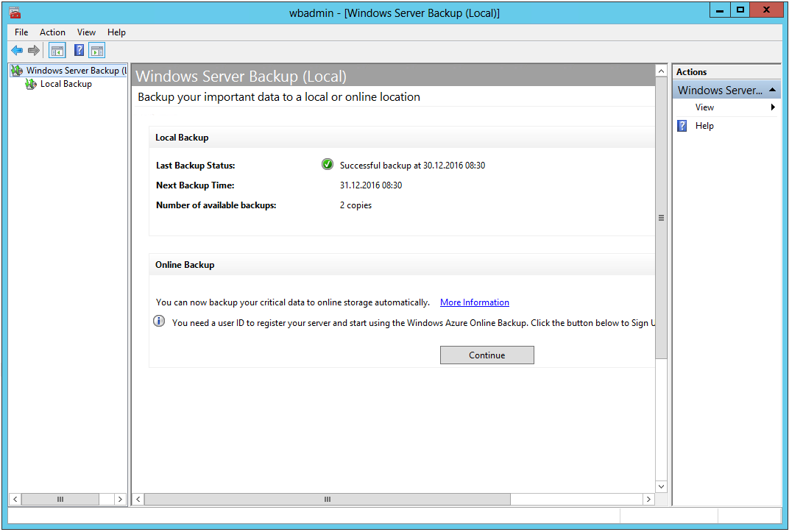789x532 pixels.
Task: Click the Local Backup tree node icon
Action: click(31, 84)
